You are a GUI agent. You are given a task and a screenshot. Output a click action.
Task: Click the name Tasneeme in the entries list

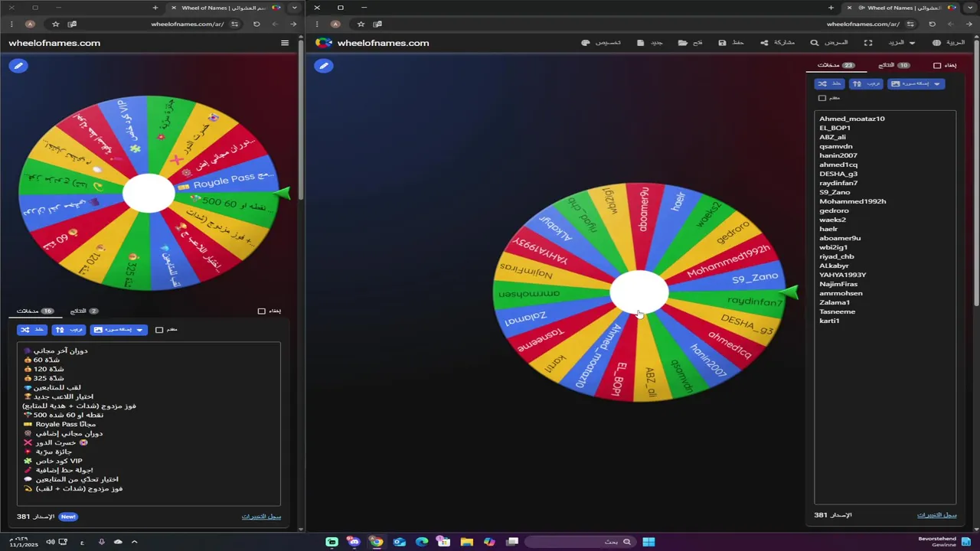(x=838, y=311)
